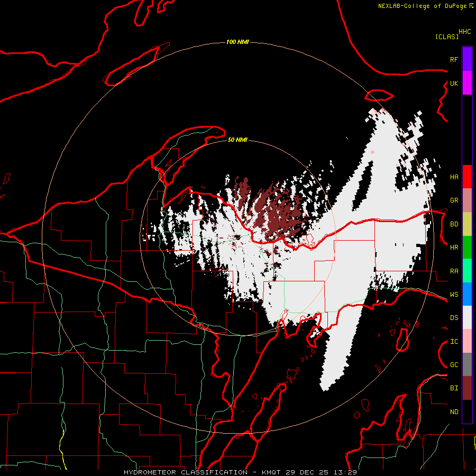The width and height of the screenshot is (476, 476).
Task: Click the 100 NMI range ring label
Action: click(x=237, y=42)
